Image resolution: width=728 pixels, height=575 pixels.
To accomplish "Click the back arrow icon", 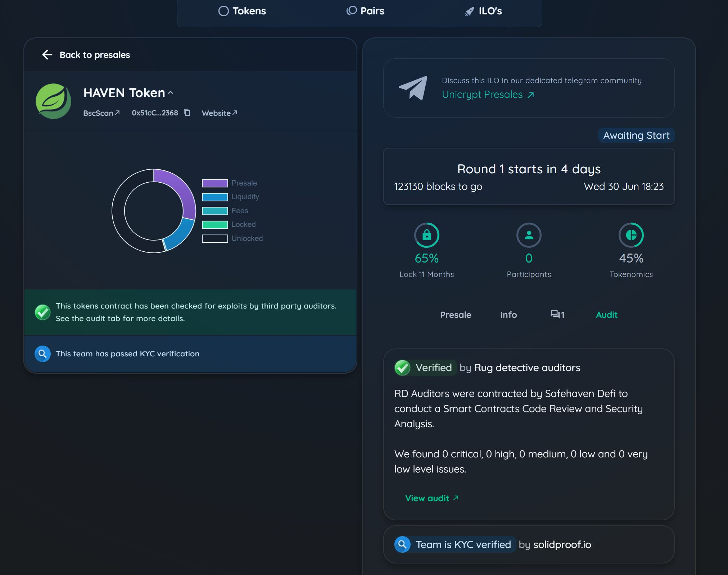I will point(47,55).
